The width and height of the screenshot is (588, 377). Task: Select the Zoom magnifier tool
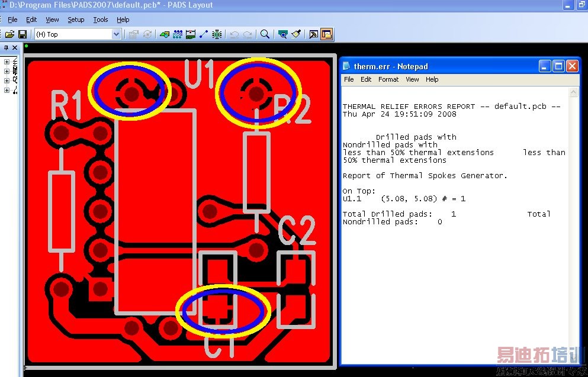coord(265,34)
